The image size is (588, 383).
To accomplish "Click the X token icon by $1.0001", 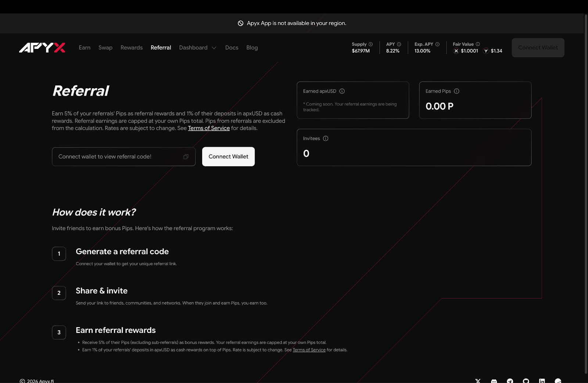I will tap(456, 51).
